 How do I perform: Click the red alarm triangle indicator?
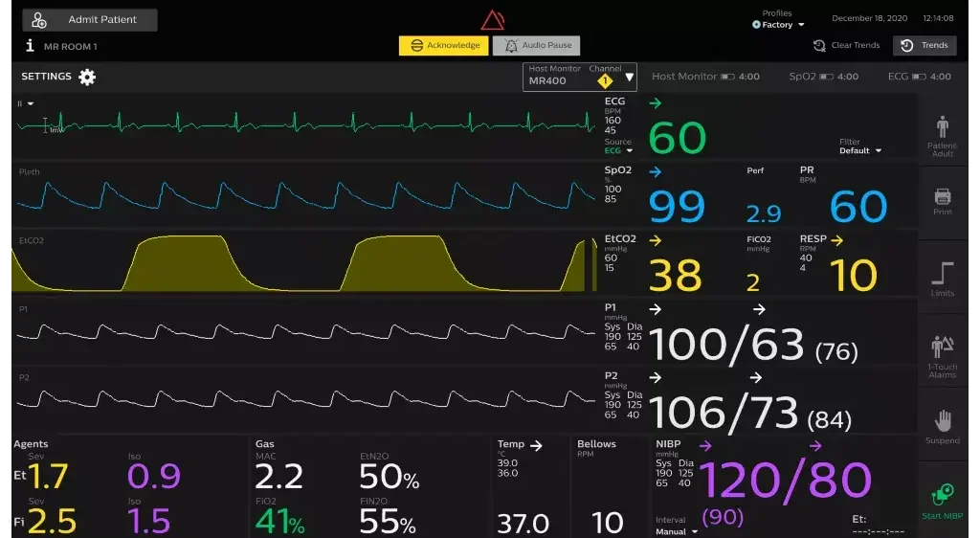point(492,20)
